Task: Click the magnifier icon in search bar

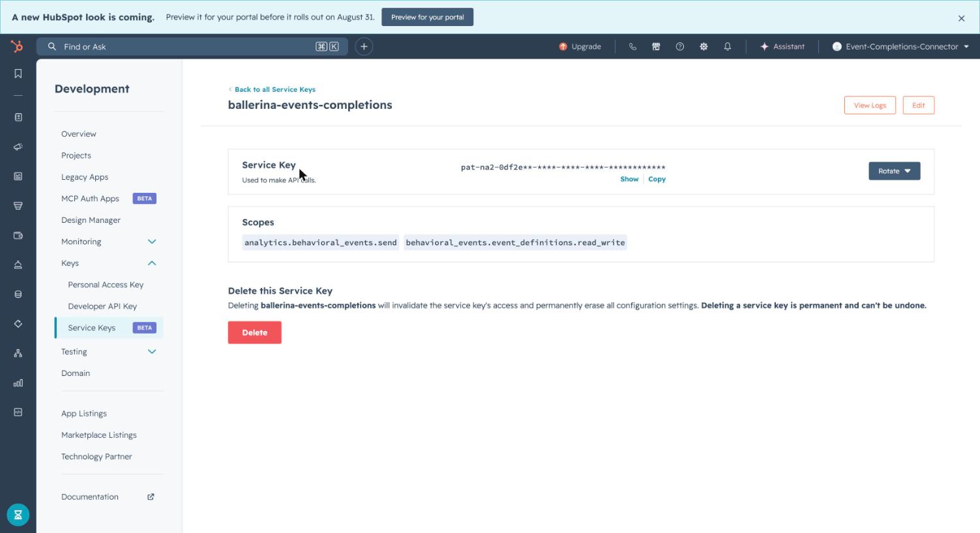Action: (52, 46)
